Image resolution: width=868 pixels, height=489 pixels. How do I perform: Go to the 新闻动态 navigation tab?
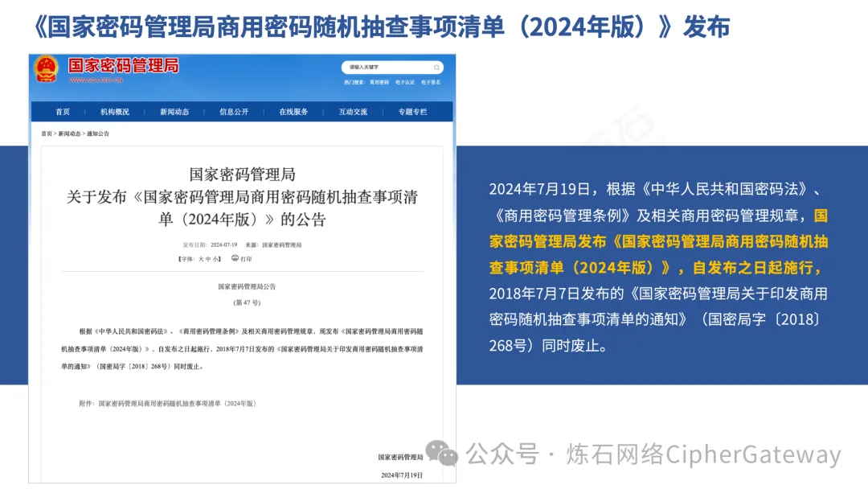tap(174, 112)
